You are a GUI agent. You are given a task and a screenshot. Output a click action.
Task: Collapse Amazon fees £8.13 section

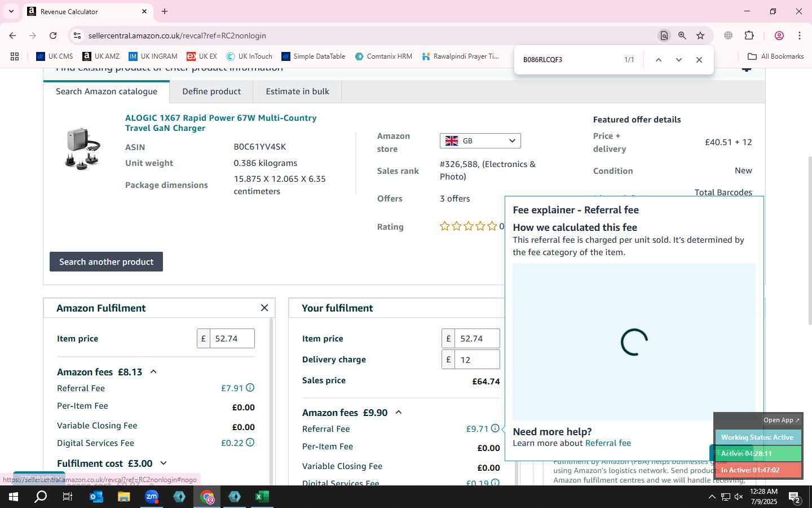tap(153, 372)
